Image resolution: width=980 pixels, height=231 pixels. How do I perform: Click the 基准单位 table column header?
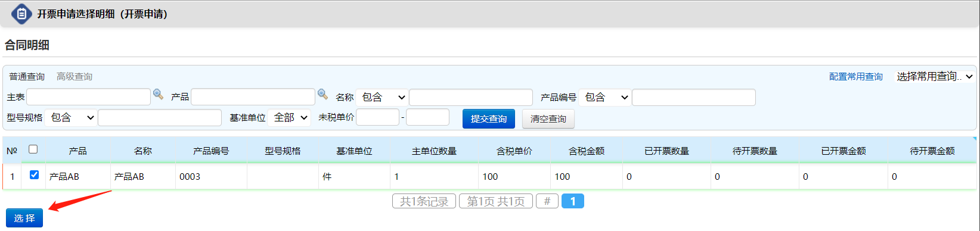[354, 151]
